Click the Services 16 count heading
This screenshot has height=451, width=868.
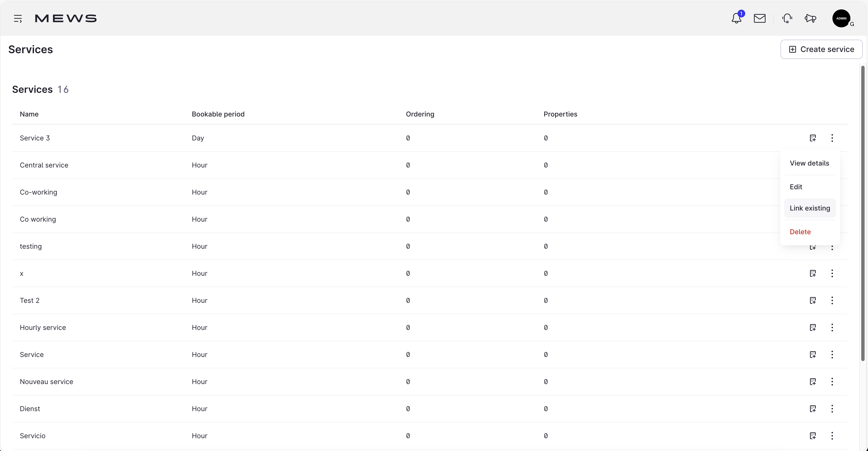tap(40, 89)
